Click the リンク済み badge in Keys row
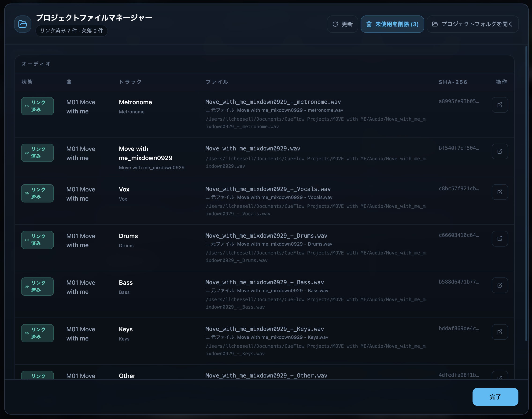This screenshot has height=419, width=532. click(x=37, y=333)
